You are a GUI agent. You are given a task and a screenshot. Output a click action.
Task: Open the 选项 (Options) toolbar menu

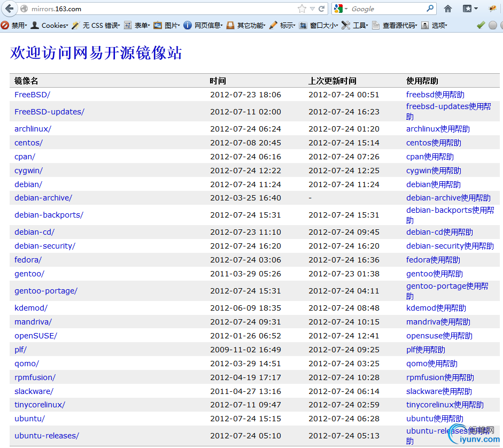tap(434, 25)
